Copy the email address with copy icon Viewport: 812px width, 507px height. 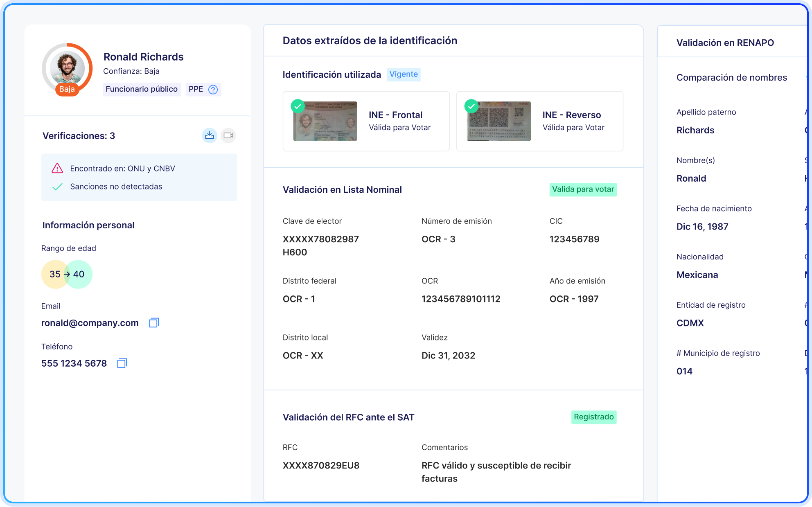click(x=154, y=323)
